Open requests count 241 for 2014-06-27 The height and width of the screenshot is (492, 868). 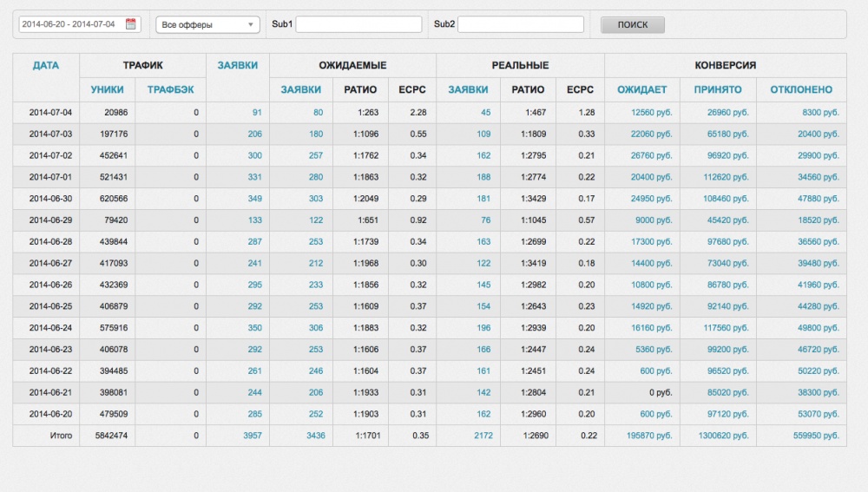pos(254,264)
